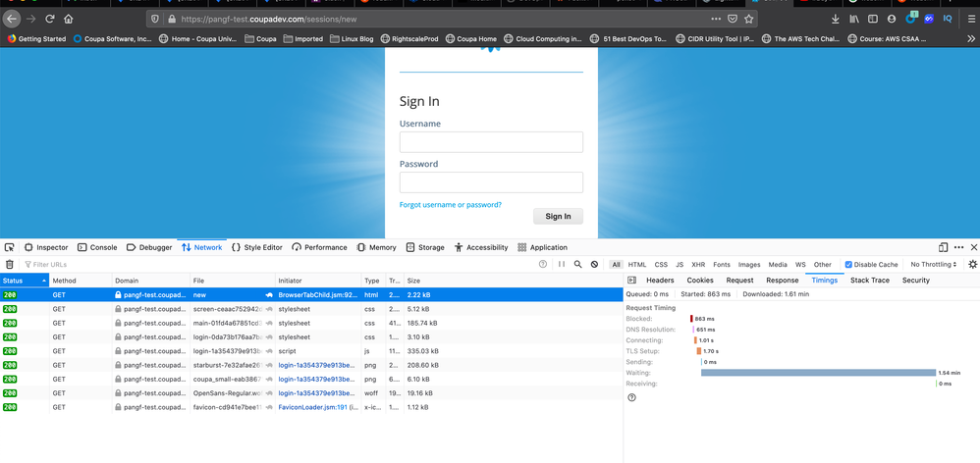The image size is (980, 463).
Task: Filter requests by Fonts
Action: pyautogui.click(x=721, y=265)
